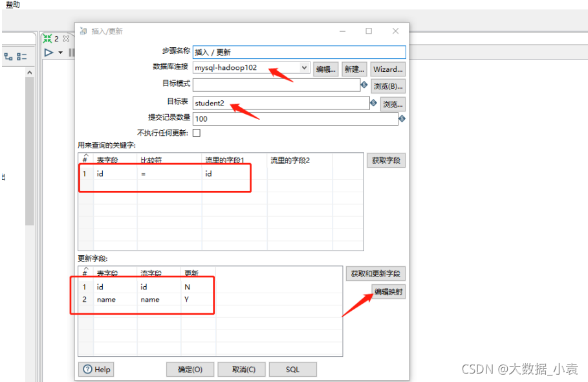
Task: Browse tables with 浏览... button
Action: point(393,104)
